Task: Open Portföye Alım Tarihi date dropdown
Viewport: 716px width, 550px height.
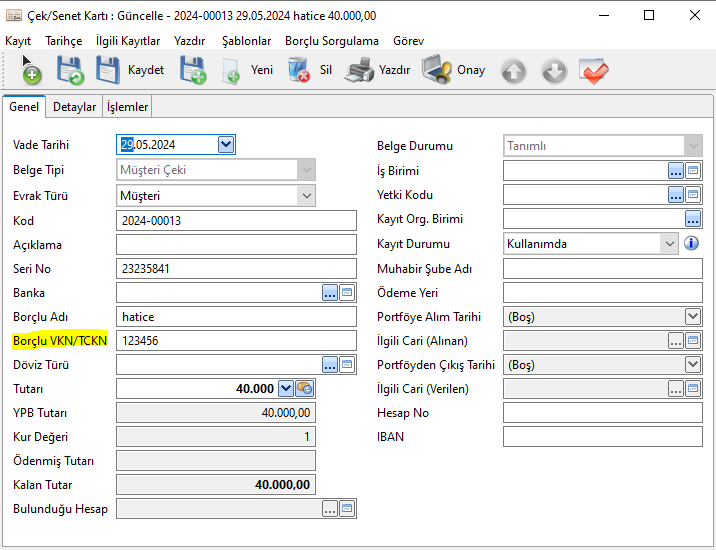Action: coord(692,316)
